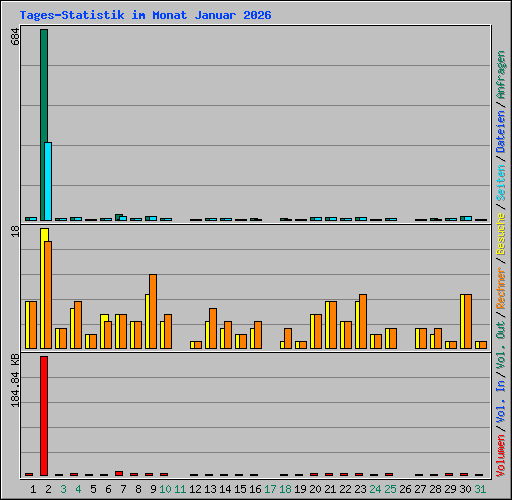Click the orange Rechner bar on day 16

pos(258,335)
